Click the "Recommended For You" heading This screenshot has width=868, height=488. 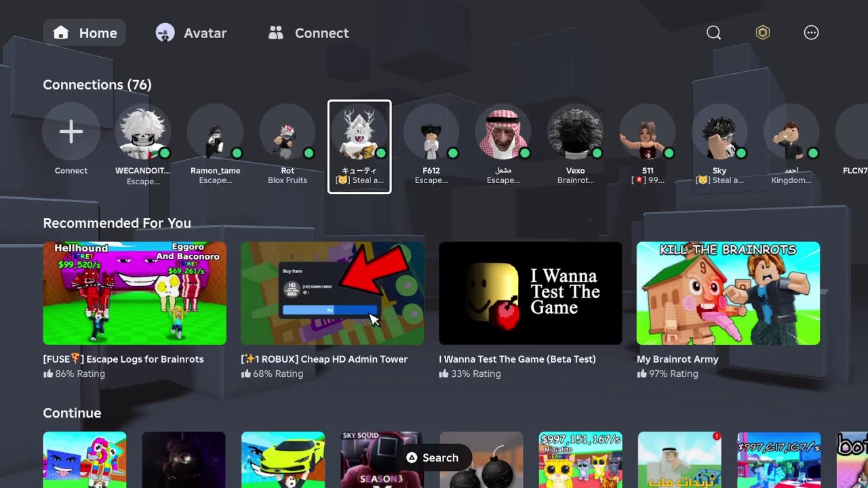pyautogui.click(x=117, y=223)
